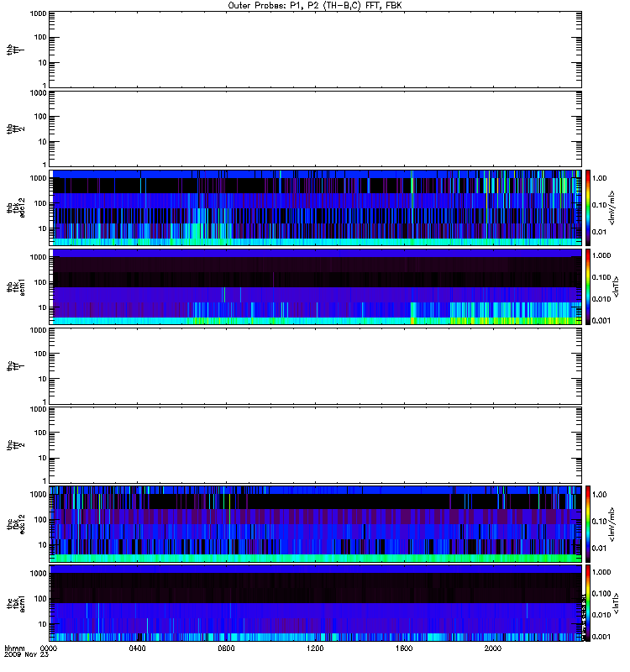This screenshot has height=672, width=630.
Task: Click the "<|mV/m|>" unit label of thb edc12 color bar
Action: click(x=612, y=207)
